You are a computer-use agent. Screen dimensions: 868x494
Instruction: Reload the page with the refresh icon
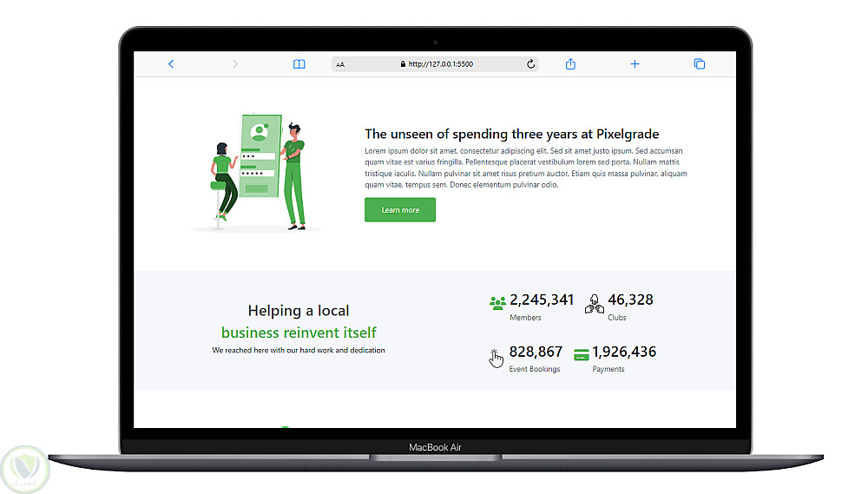tap(531, 64)
